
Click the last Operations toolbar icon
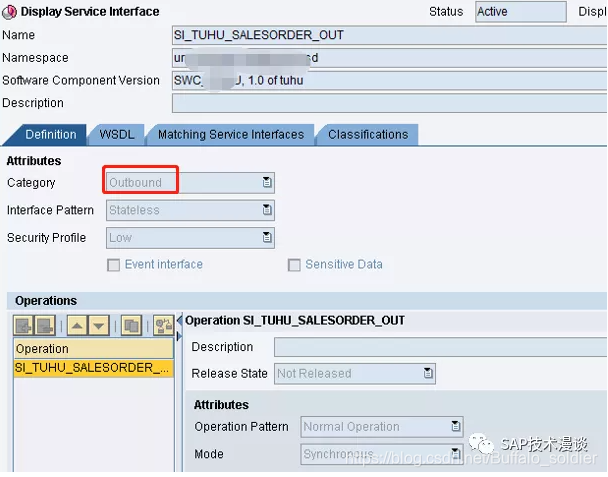pos(164,325)
